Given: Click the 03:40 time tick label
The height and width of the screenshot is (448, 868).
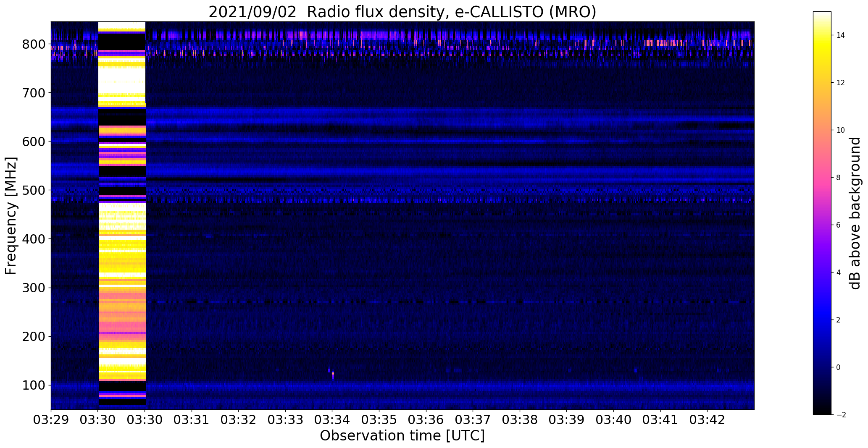Looking at the screenshot, I should click(613, 420).
